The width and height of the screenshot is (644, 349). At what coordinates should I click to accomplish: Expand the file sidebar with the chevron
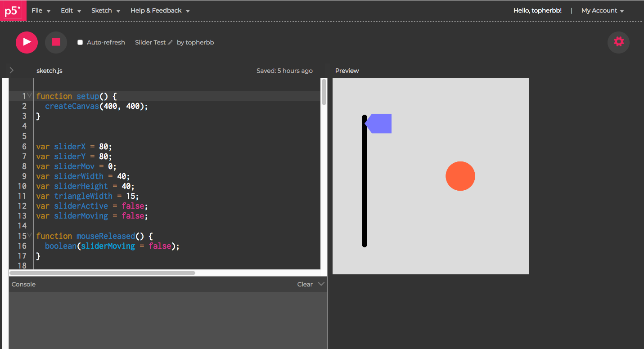point(12,70)
